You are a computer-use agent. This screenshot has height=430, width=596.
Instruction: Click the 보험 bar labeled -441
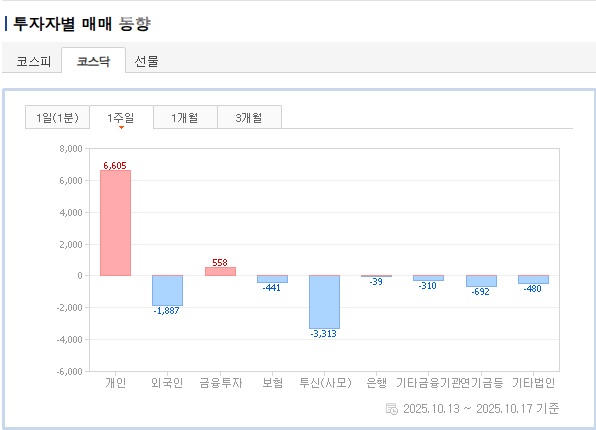tap(273, 279)
